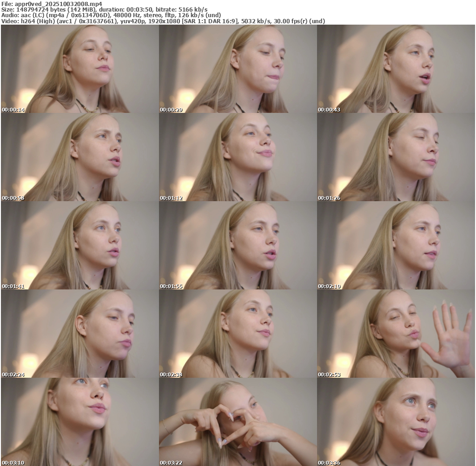
Task: Select the thumbnail at timestamp 00:02:24
Action: 80,334
